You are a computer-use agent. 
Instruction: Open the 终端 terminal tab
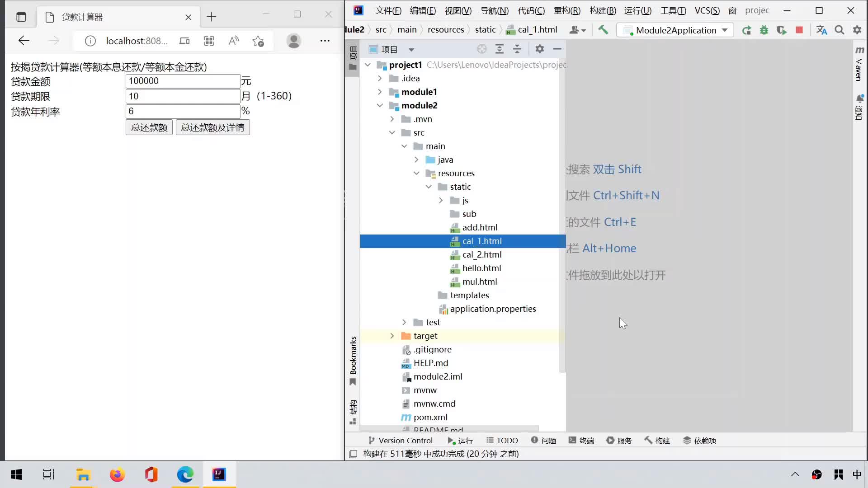click(581, 441)
